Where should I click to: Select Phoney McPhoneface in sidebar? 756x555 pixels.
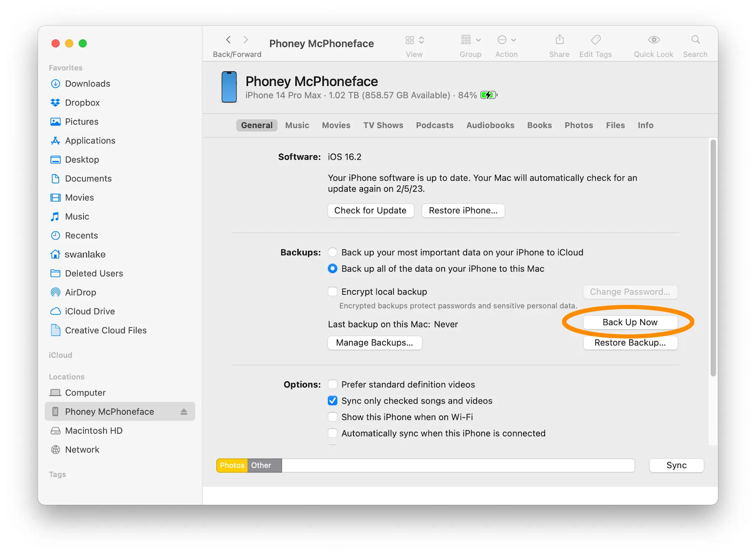pos(120,411)
